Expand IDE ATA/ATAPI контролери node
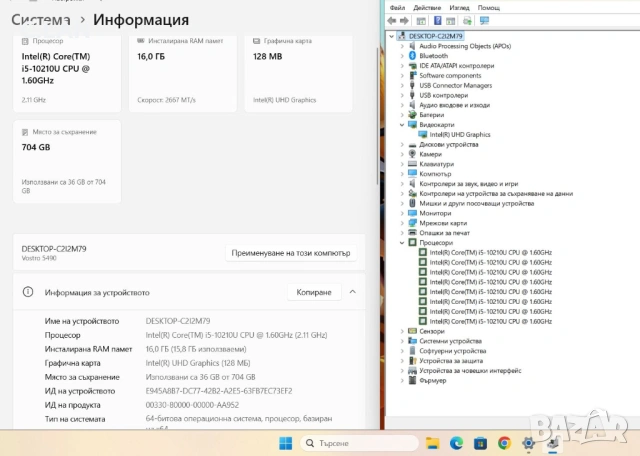This screenshot has width=640, height=456. [402, 66]
